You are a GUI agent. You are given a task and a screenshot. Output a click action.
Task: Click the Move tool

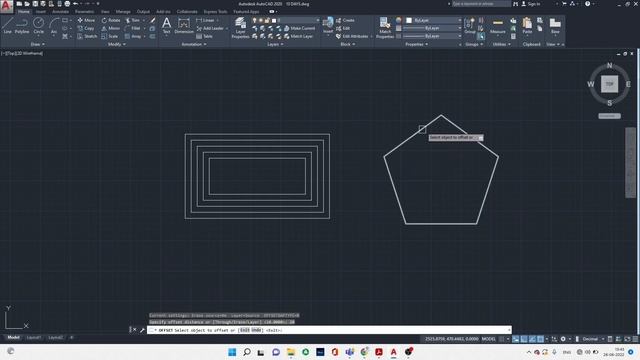click(x=86, y=20)
